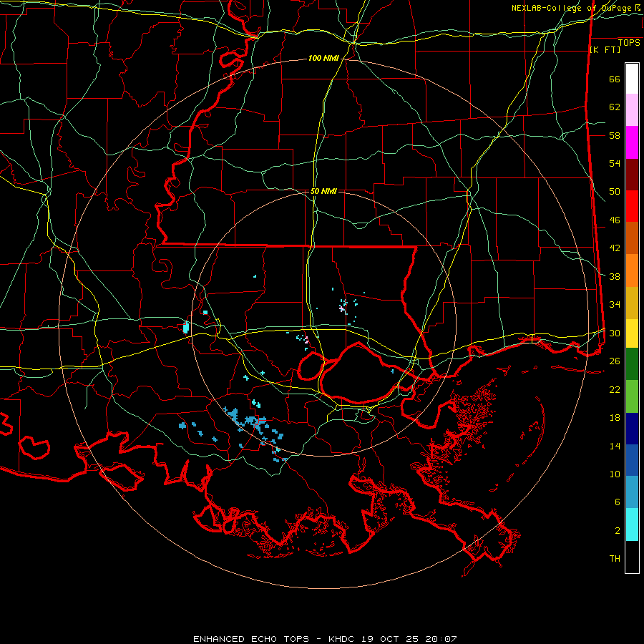The height and width of the screenshot is (644, 644).
Task: Click the cyan echo patch on western 50 NMI ring
Action: (185, 327)
